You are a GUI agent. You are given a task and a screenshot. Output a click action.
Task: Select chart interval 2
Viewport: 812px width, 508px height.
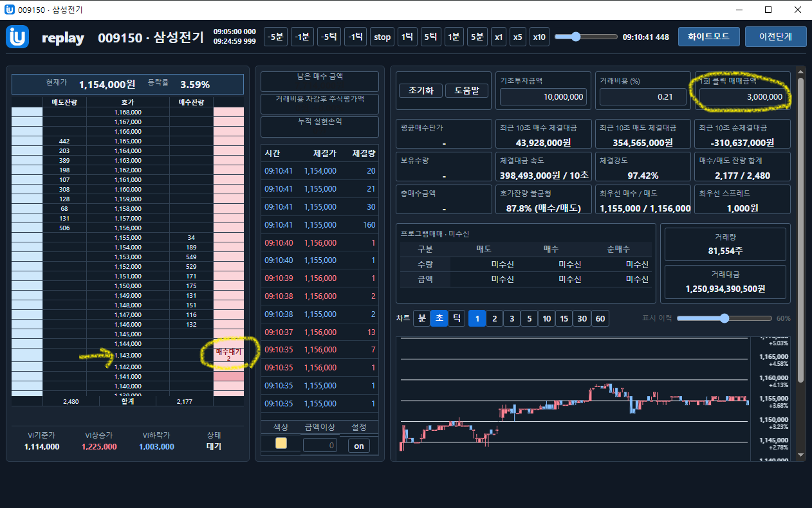(x=495, y=318)
